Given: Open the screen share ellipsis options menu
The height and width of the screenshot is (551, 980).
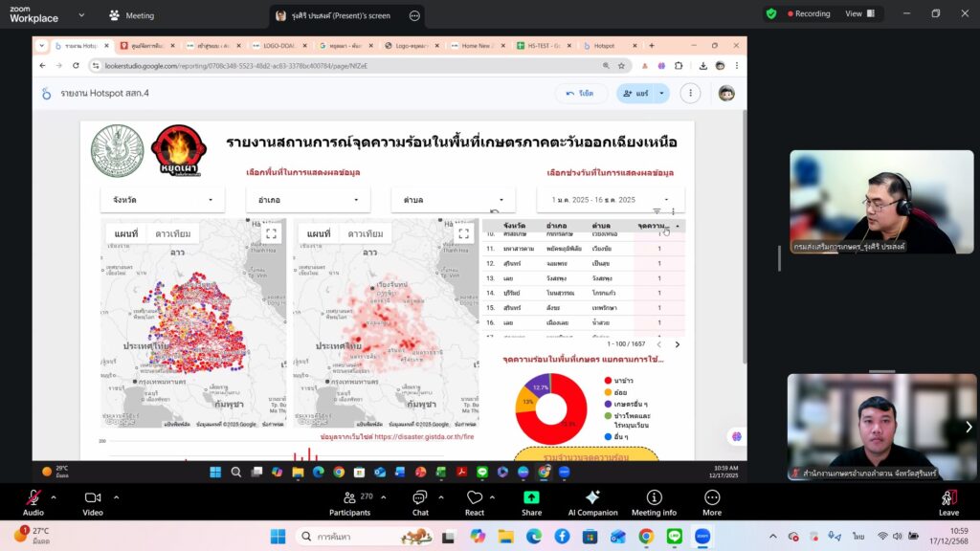Looking at the screenshot, I should (413, 16).
